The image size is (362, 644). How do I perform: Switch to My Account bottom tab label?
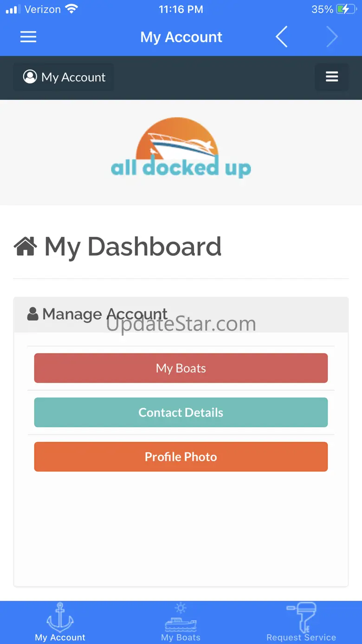coord(60,637)
